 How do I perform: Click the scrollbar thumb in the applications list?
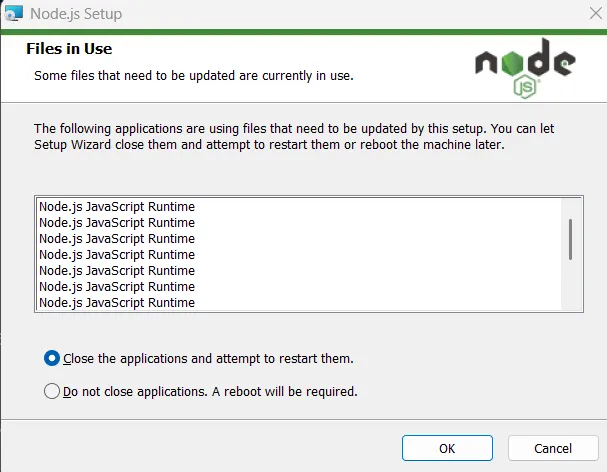pos(570,239)
